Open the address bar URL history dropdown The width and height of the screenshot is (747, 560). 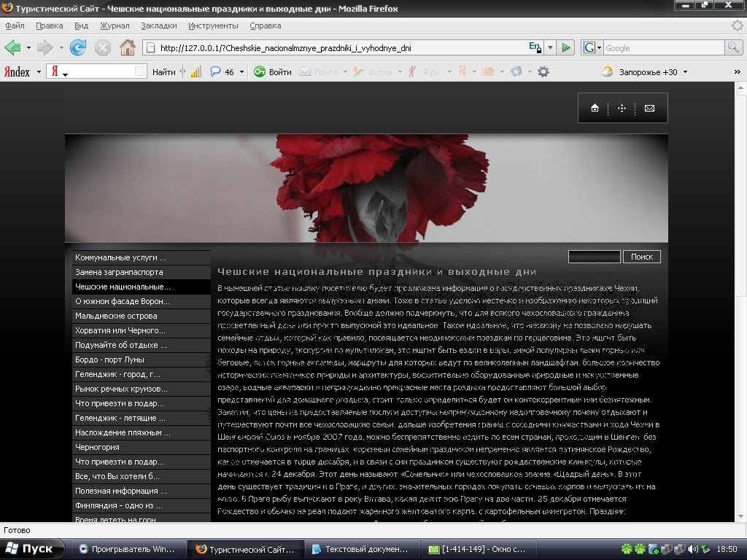tap(550, 47)
